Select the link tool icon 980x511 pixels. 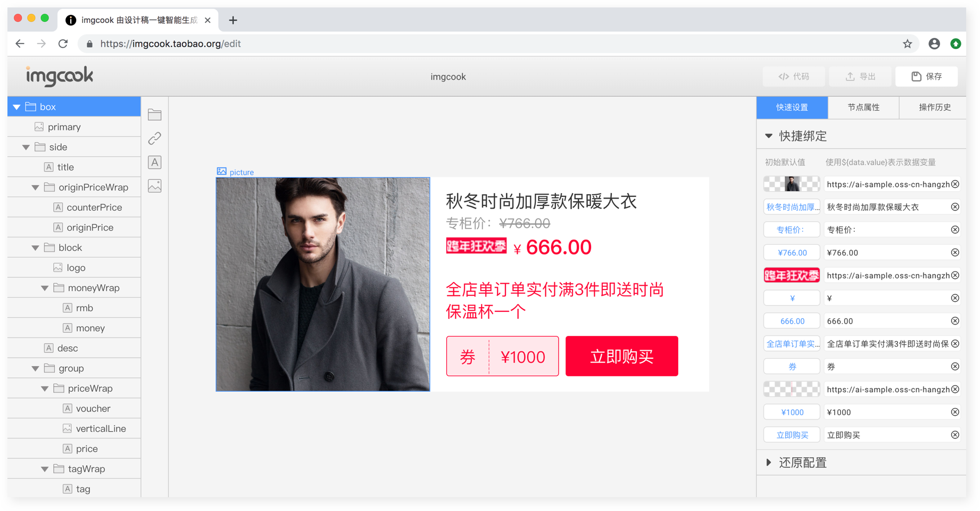click(x=155, y=138)
